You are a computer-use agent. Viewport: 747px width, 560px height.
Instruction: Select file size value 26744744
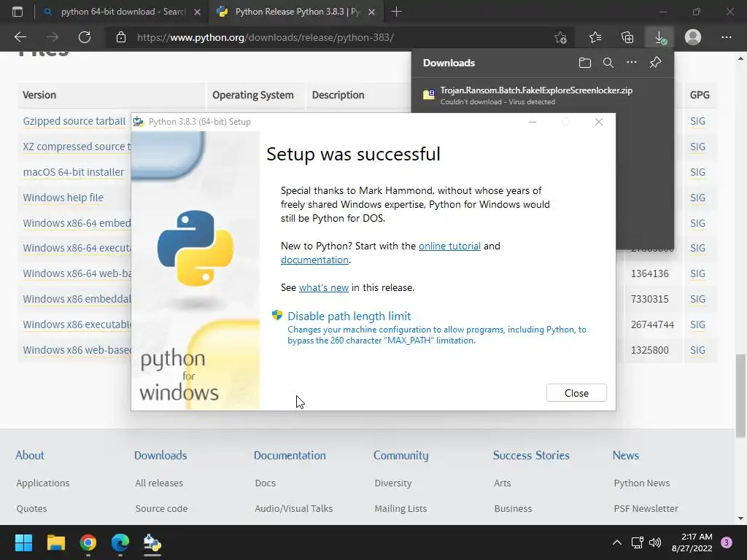pyautogui.click(x=652, y=324)
